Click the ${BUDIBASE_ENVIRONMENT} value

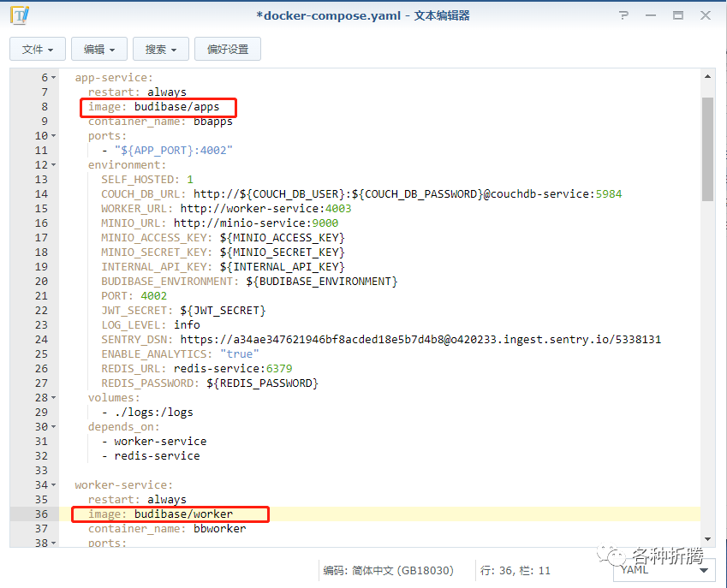322,282
